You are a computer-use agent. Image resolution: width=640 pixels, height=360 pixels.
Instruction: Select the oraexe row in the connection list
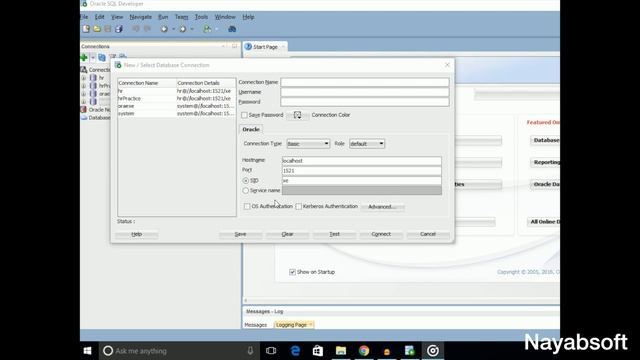(x=177, y=106)
